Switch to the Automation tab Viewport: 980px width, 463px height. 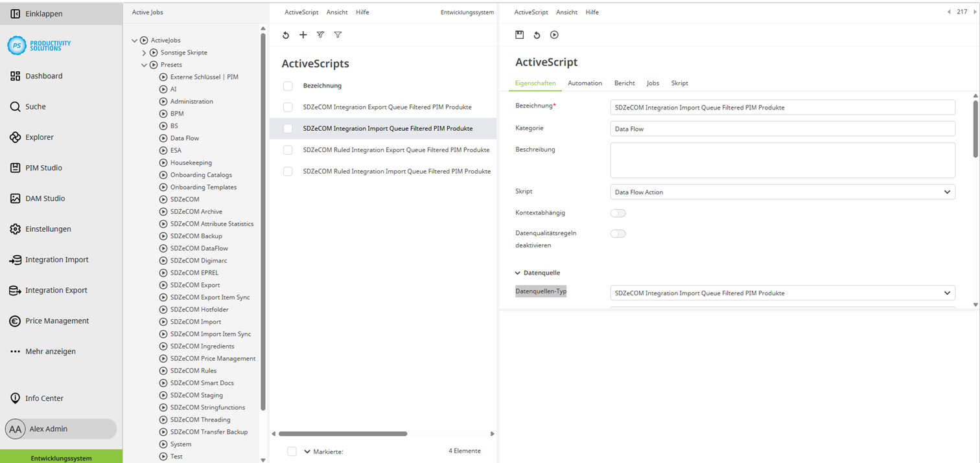coord(585,83)
